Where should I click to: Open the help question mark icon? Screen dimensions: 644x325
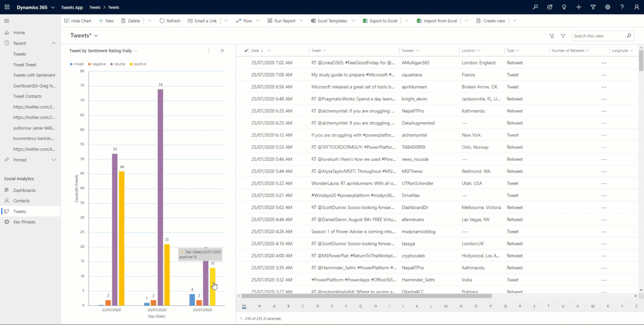pyautogui.click(x=622, y=7)
